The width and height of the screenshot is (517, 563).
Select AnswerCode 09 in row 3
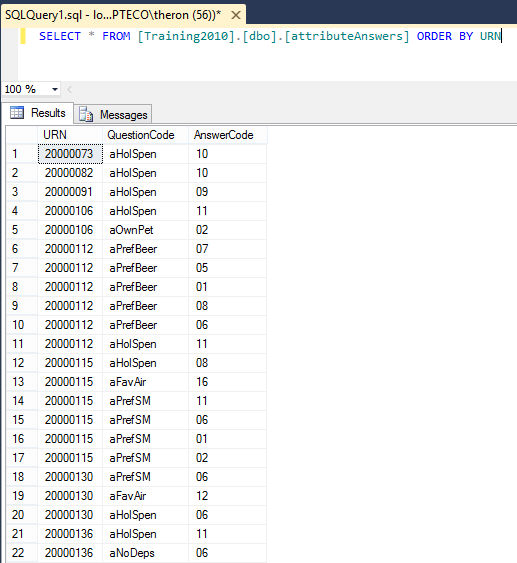coord(228,192)
